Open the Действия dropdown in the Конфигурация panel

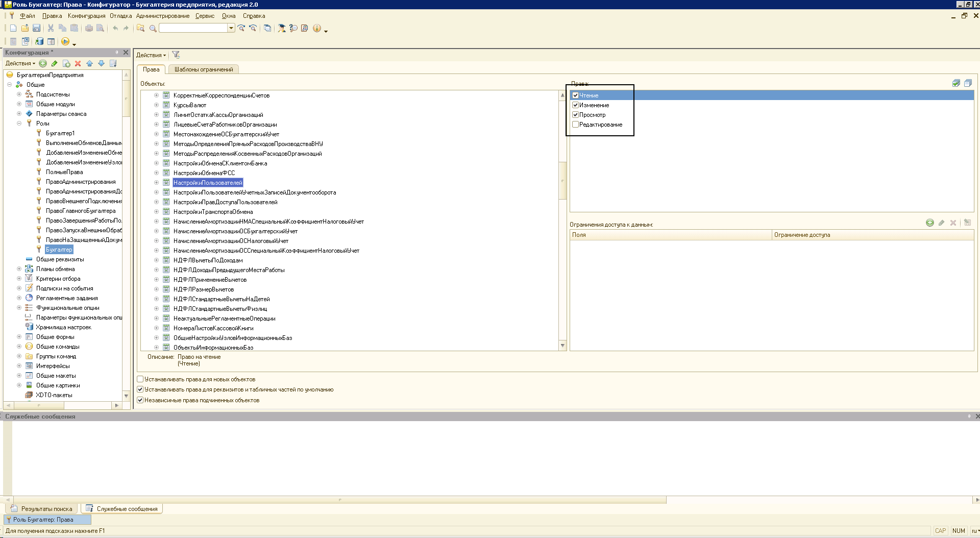(x=20, y=63)
